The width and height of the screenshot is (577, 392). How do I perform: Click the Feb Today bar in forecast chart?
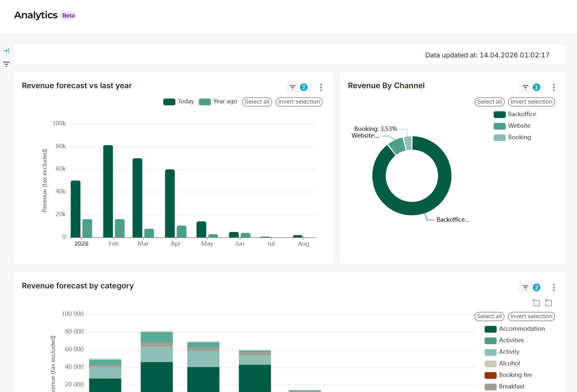click(108, 191)
